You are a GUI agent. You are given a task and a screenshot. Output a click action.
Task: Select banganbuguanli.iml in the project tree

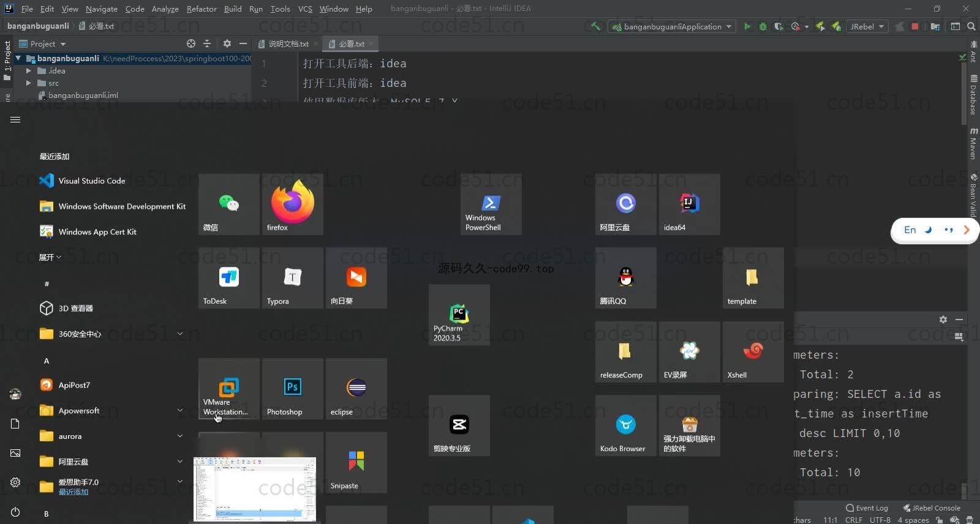click(x=83, y=95)
